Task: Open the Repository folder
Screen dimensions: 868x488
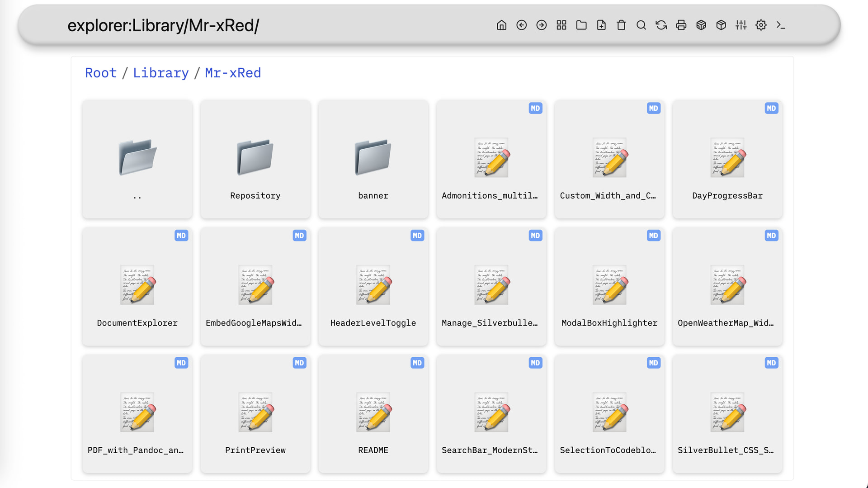Action: click(x=255, y=159)
